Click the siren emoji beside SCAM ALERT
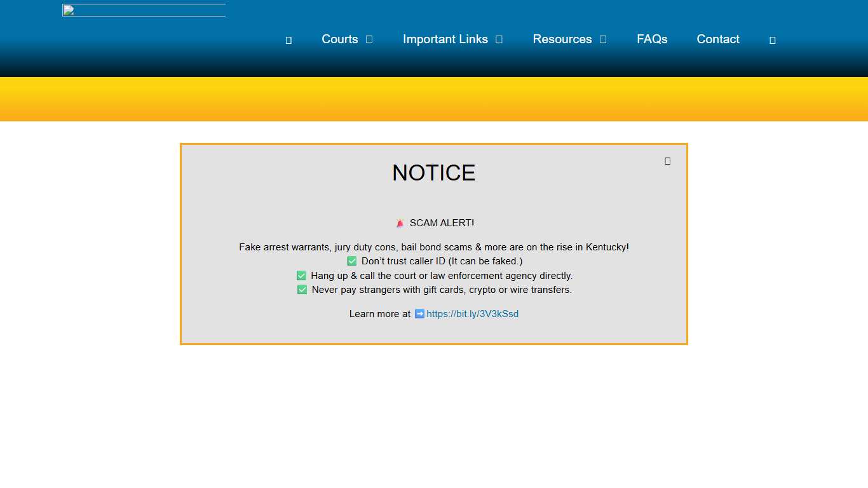 [x=400, y=223]
